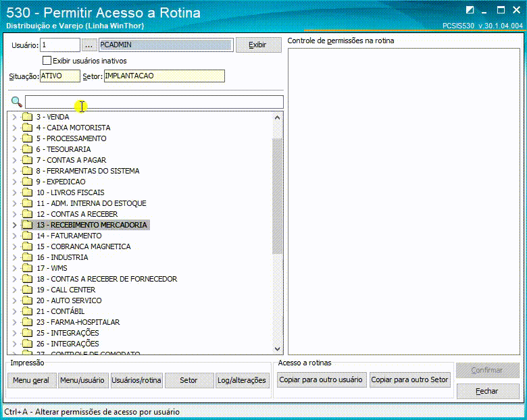Open user lookup with the ... button
Viewport: 527px width, 420px height.
coord(89,45)
